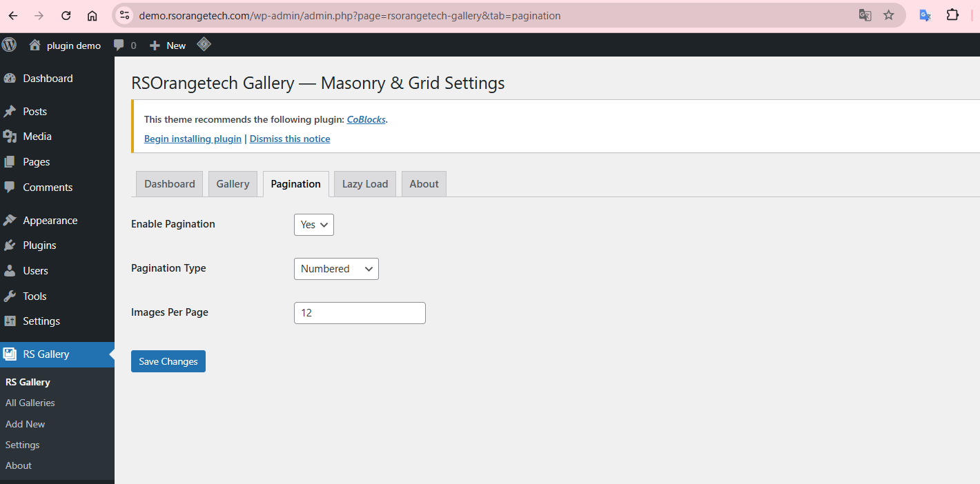Click the Images Per Page input field
980x484 pixels.
click(360, 313)
